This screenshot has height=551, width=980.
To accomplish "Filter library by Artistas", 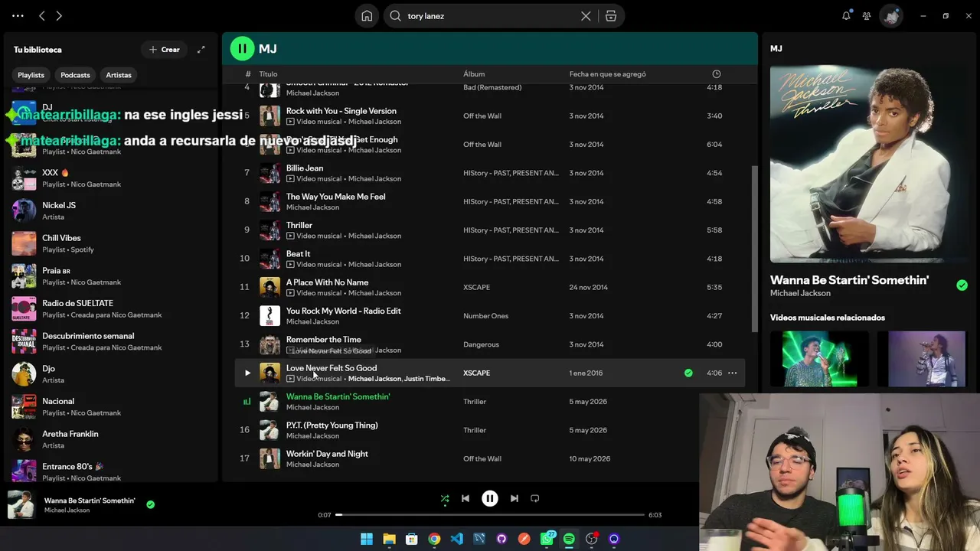I will (x=119, y=75).
